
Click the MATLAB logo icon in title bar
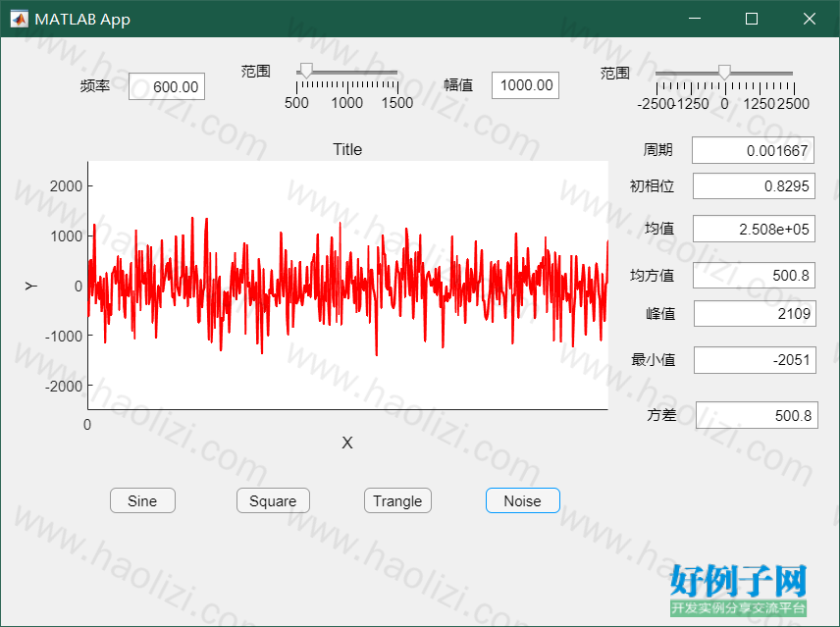click(20, 20)
